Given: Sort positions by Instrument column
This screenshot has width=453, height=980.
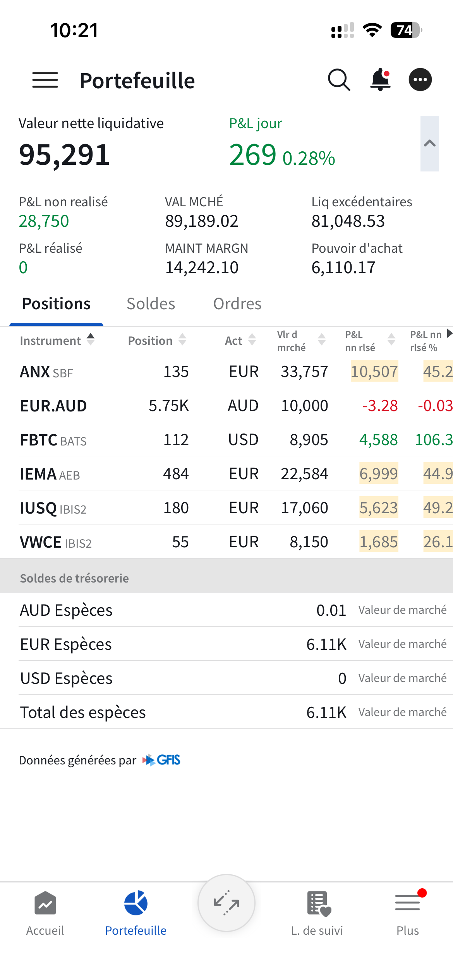Looking at the screenshot, I should click(57, 340).
